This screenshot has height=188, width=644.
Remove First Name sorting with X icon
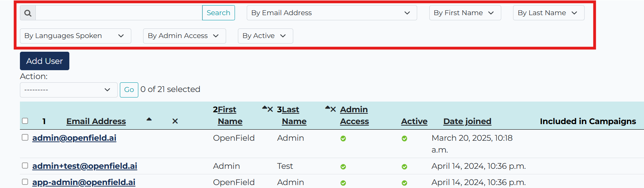click(x=270, y=109)
